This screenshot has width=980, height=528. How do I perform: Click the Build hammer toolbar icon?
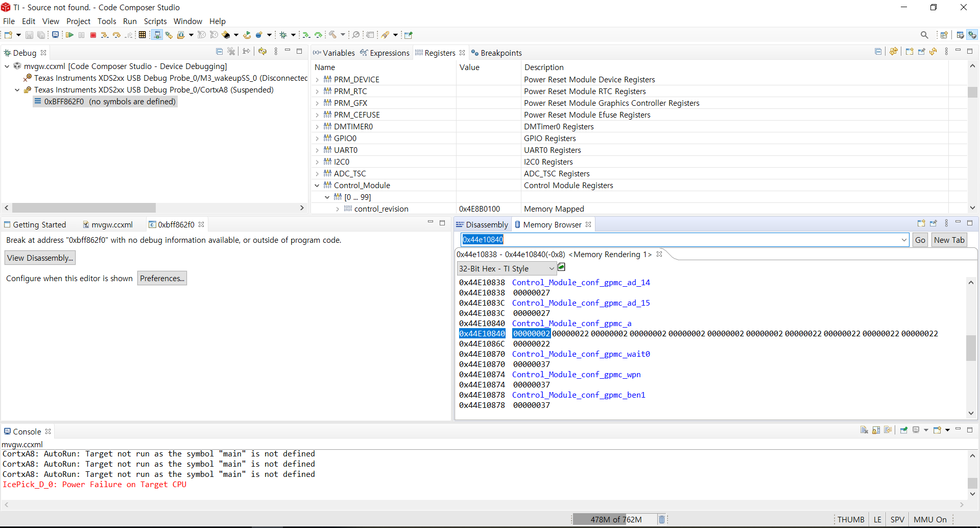pos(332,35)
